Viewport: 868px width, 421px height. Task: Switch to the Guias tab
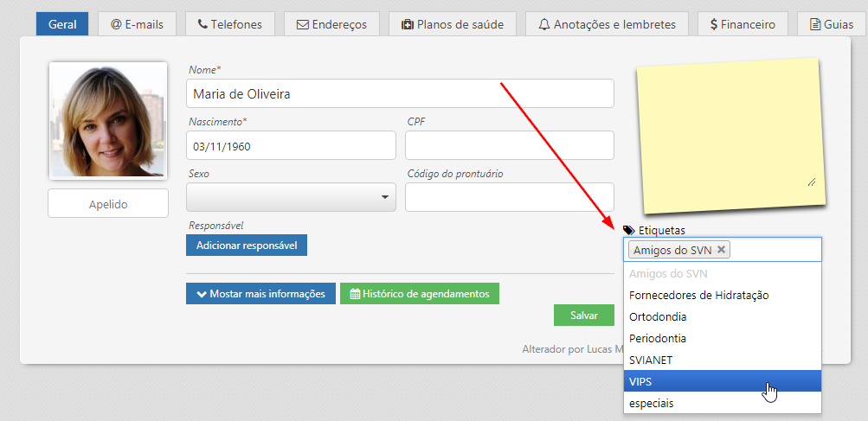click(832, 24)
